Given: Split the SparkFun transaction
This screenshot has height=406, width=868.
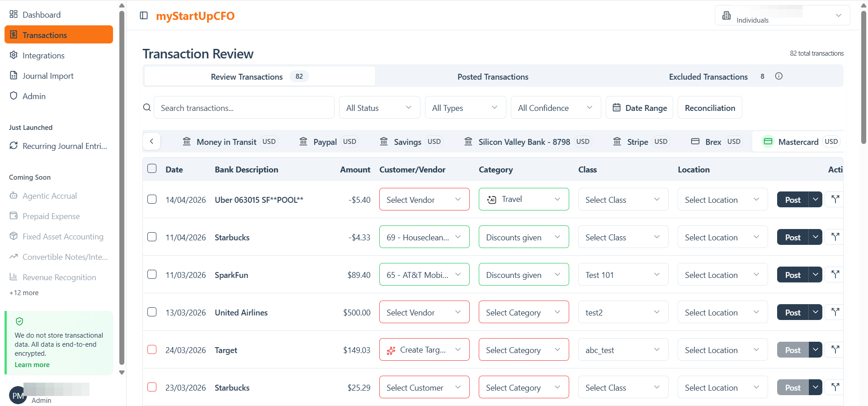Looking at the screenshot, I should coord(835,274).
